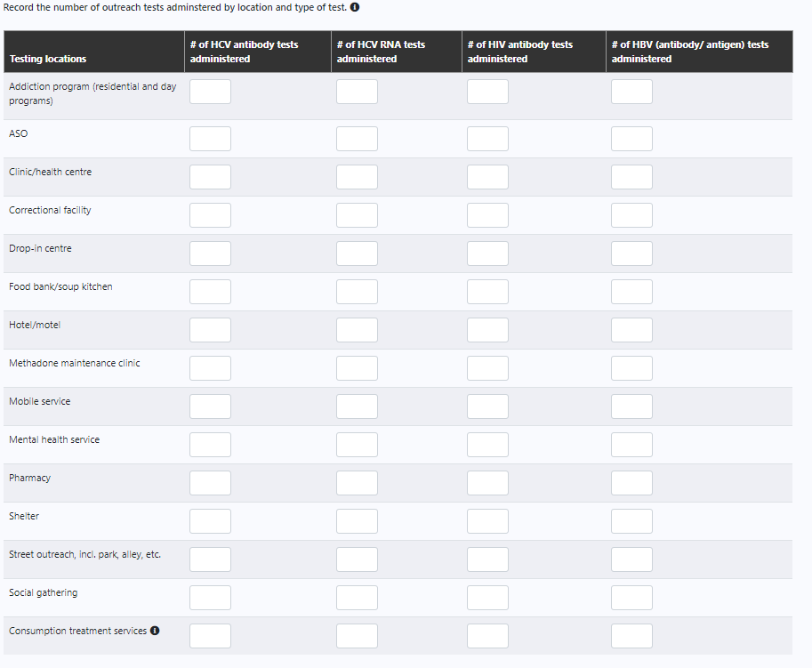Image resolution: width=812 pixels, height=668 pixels.
Task: Click the HBV tests field for Pharmacy
Action: [631, 482]
